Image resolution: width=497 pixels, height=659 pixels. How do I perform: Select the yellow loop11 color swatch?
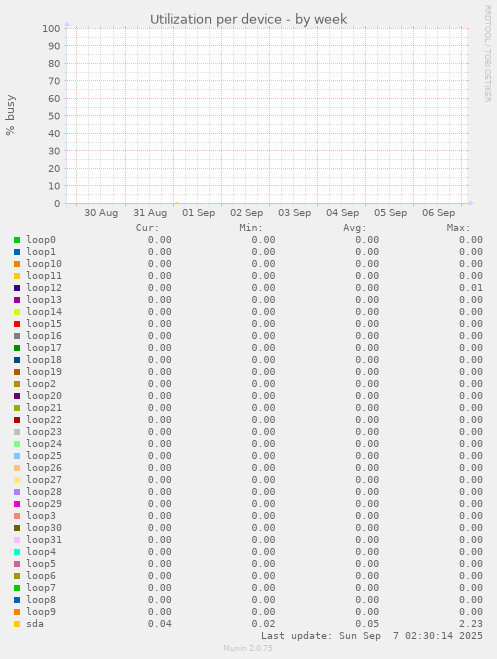point(17,276)
